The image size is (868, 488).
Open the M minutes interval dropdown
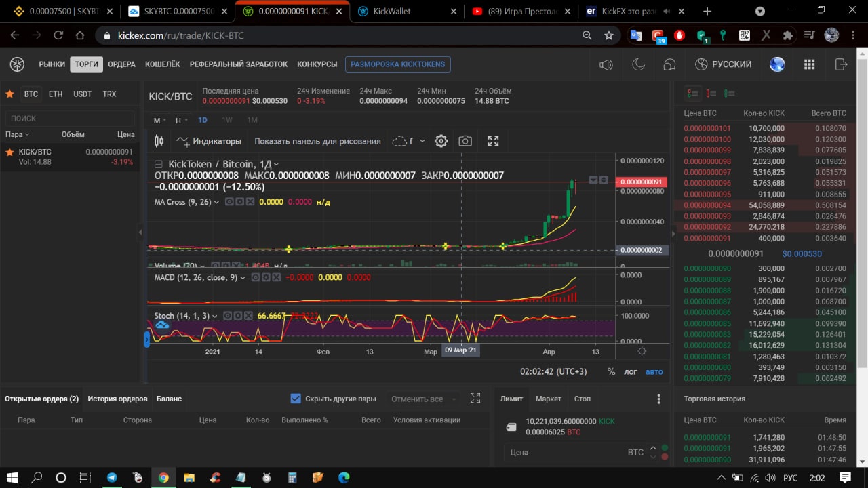[160, 120]
